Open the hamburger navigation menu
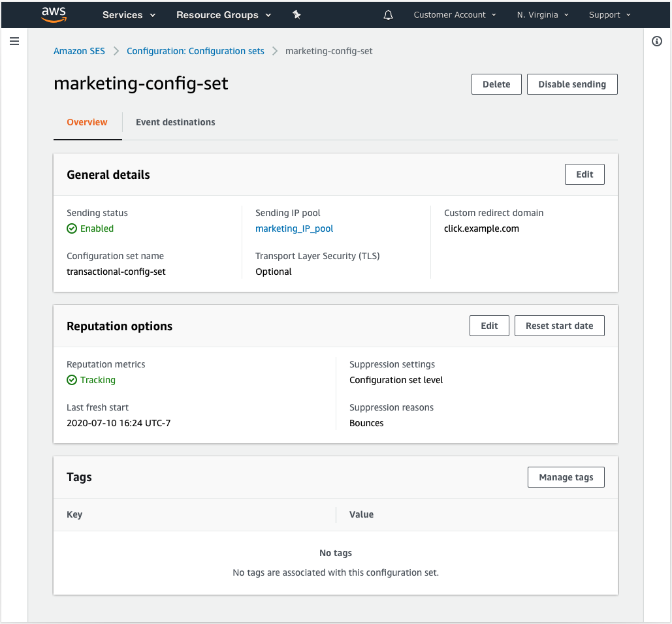The width and height of the screenshot is (672, 624). (x=14, y=41)
